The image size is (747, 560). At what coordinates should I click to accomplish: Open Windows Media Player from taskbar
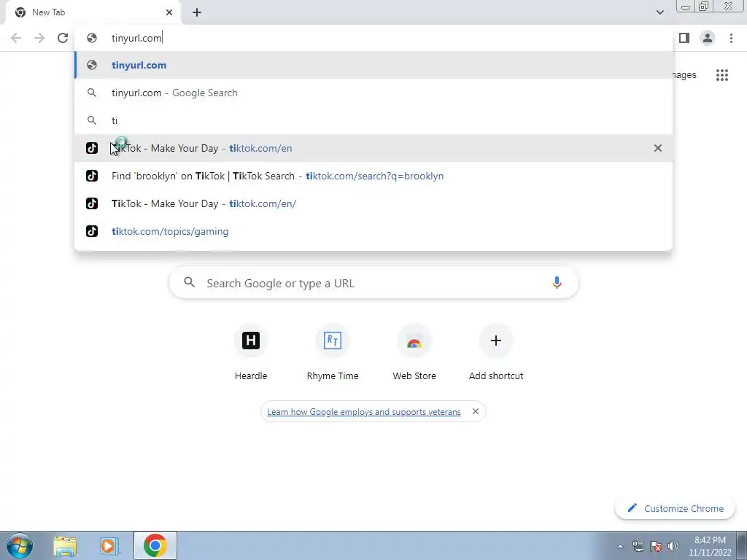coord(109,546)
